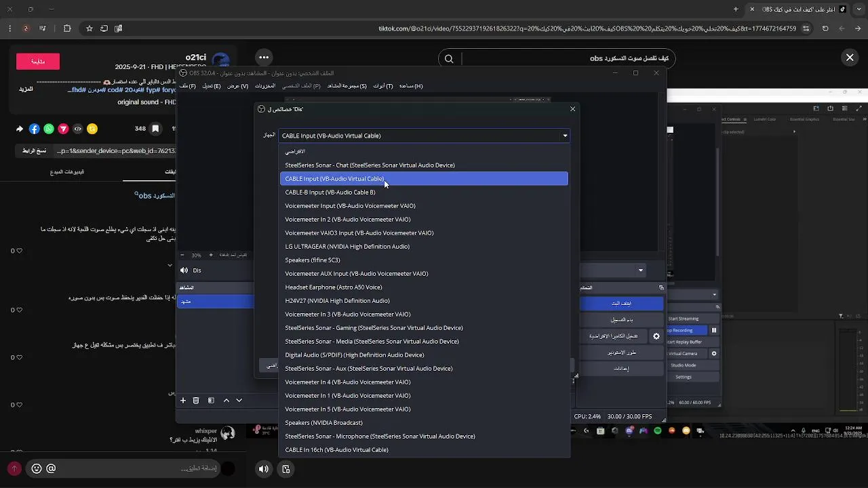Screen dimensions: 868x488
Task: Click the pink follow button
Action: point(38,61)
